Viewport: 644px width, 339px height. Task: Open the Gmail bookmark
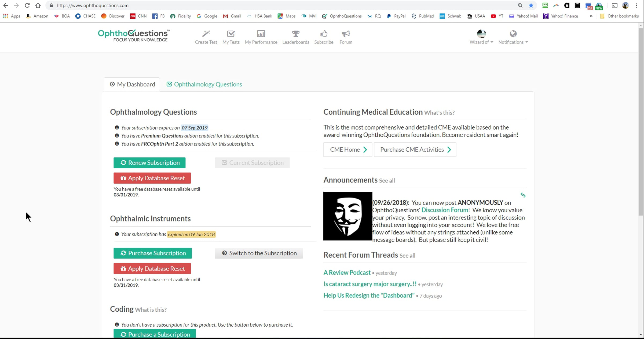(232, 16)
